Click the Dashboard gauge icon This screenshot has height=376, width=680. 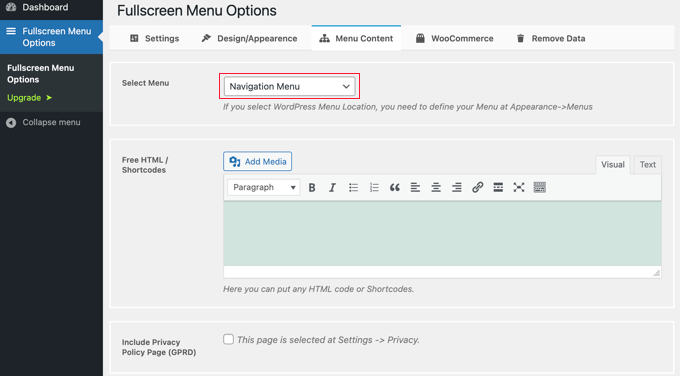(11, 7)
